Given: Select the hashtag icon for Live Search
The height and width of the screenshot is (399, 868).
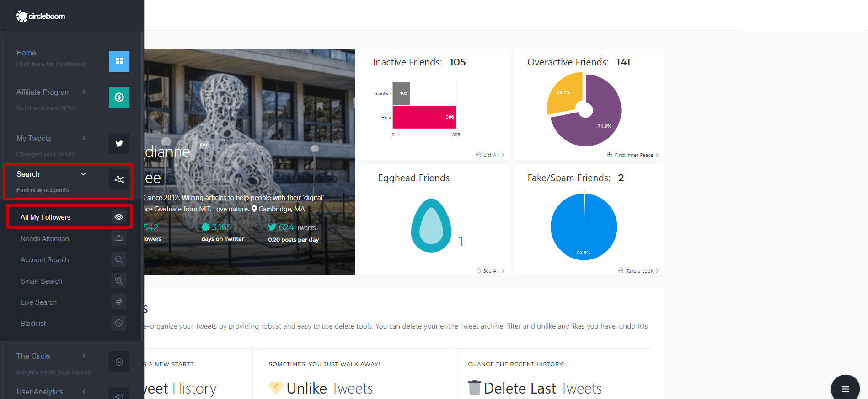Looking at the screenshot, I should point(118,302).
